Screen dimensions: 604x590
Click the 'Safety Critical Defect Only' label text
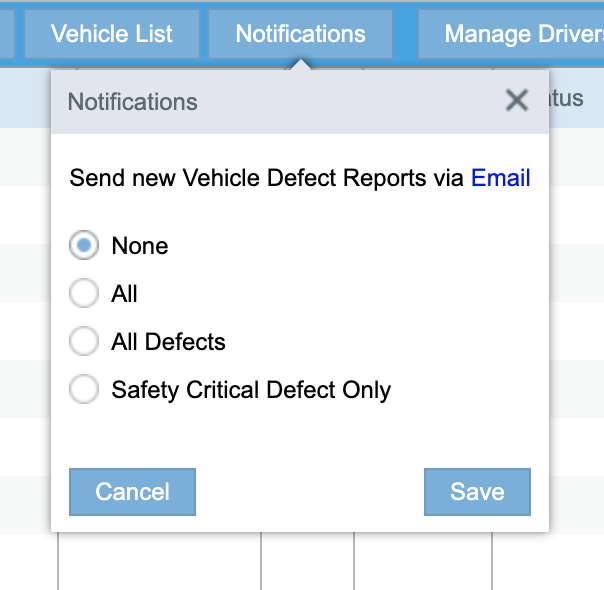pos(251,390)
